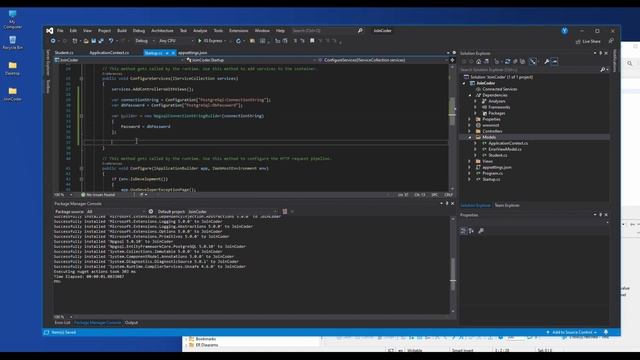This screenshot has height=360, width=640.
Task: Open the ConfigureServices member navigation dropdown
Action: tap(382, 60)
